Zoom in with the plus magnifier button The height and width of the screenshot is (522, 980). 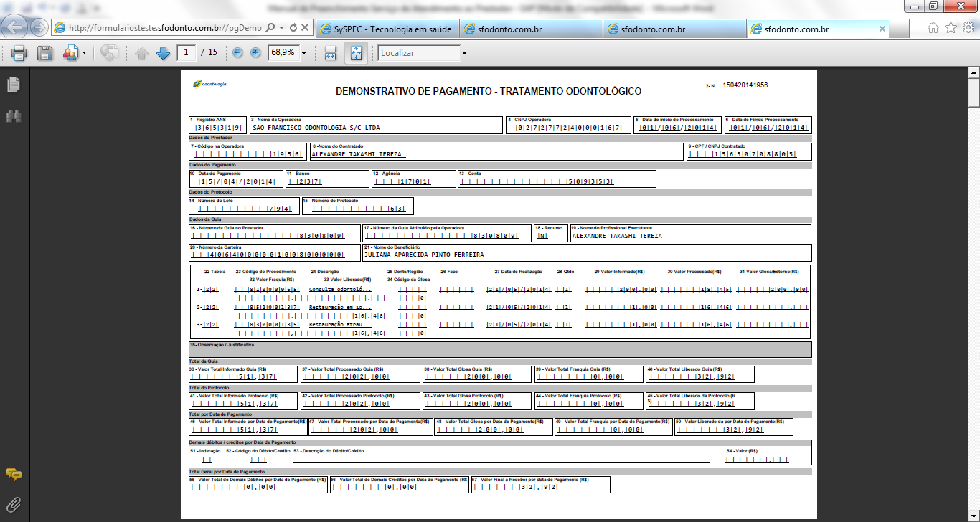pos(255,53)
